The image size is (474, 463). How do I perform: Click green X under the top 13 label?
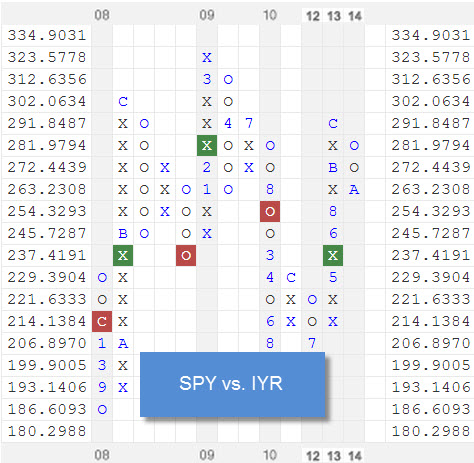(333, 255)
